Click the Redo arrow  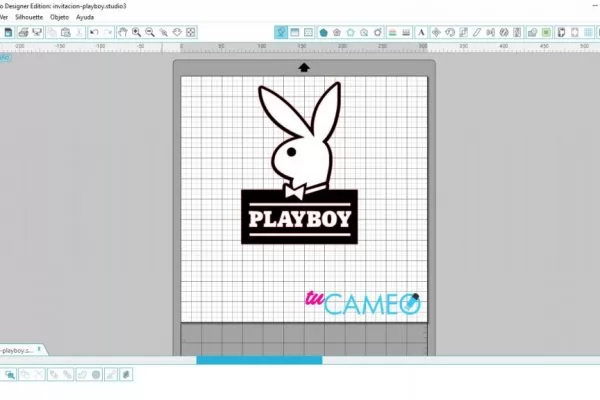pyautogui.click(x=108, y=33)
